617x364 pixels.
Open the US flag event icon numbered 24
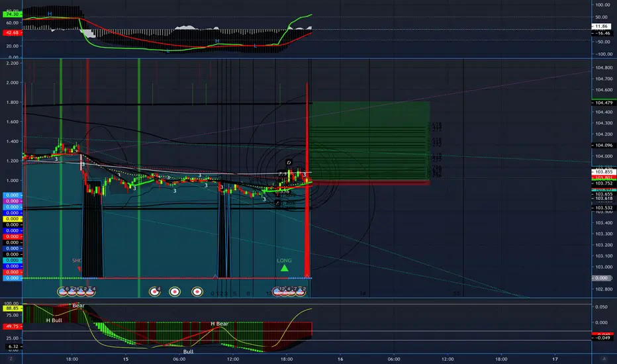(x=72, y=291)
